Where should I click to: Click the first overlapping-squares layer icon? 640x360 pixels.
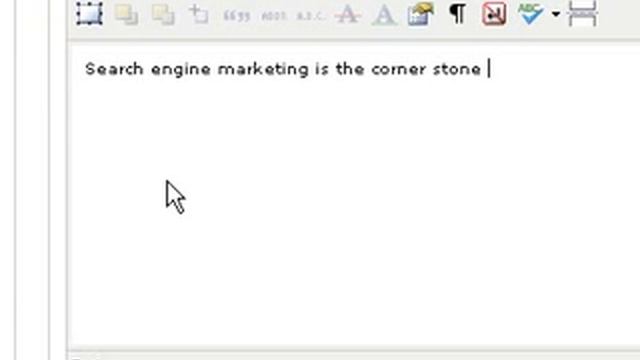pos(126,14)
